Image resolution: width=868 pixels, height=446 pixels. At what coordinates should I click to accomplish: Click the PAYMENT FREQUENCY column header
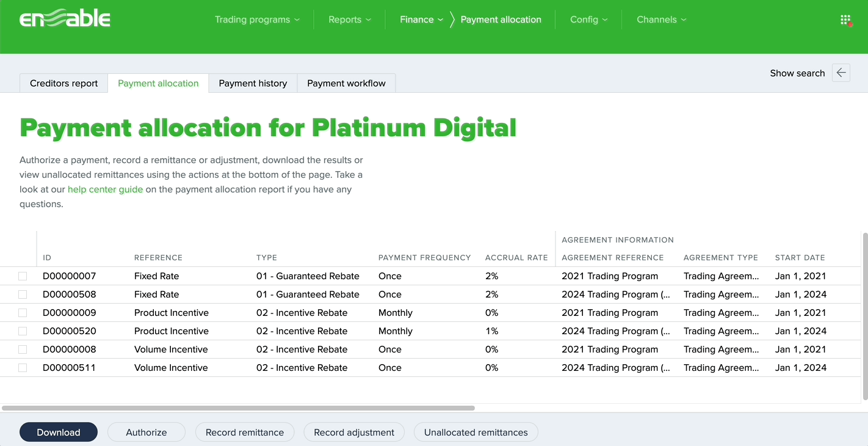pos(425,258)
